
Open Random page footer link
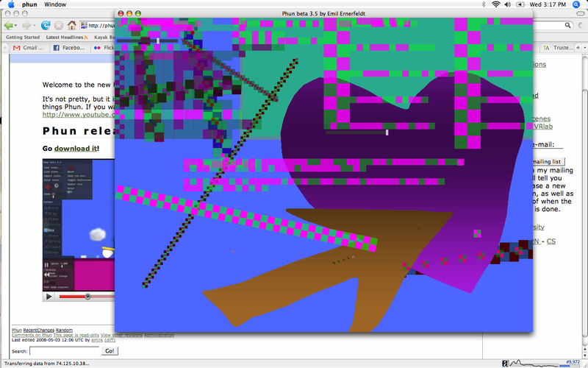tap(64, 330)
